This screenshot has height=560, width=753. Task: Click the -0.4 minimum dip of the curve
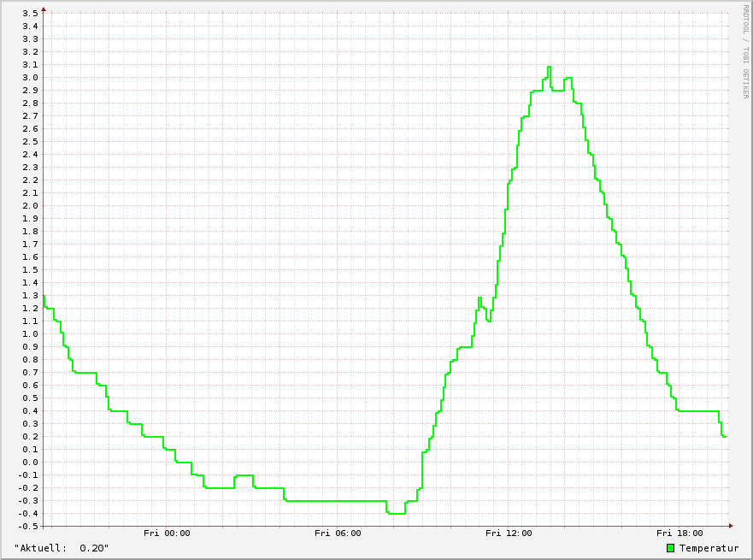(396, 514)
